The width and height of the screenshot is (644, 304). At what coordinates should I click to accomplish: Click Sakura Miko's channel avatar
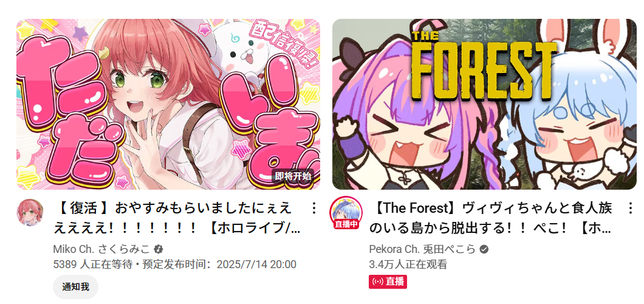pyautogui.click(x=30, y=212)
